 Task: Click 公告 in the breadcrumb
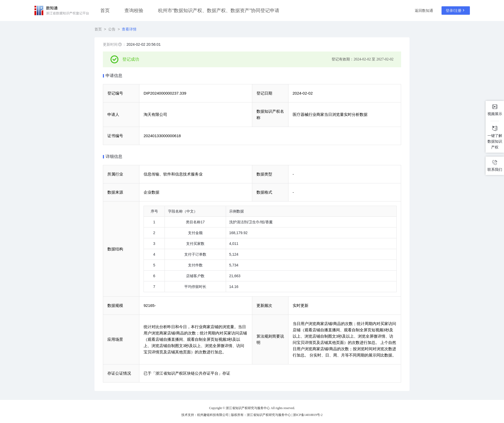coord(112,29)
